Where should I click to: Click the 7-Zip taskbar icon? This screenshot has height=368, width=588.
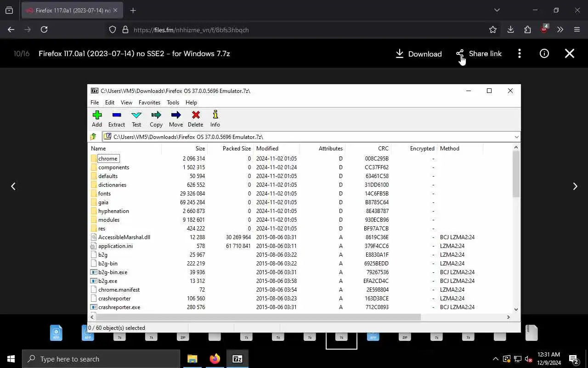237,359
